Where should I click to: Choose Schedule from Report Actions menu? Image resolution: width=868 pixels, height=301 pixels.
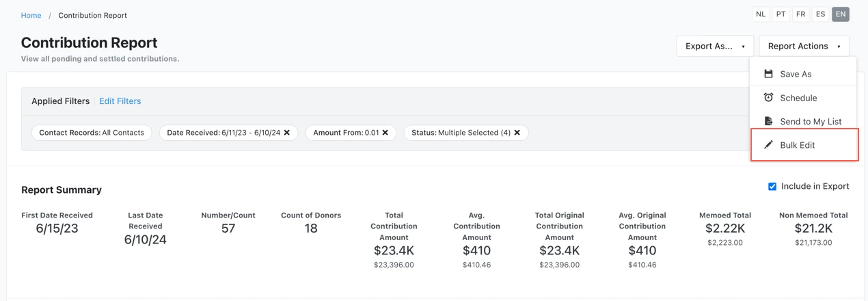[804, 98]
